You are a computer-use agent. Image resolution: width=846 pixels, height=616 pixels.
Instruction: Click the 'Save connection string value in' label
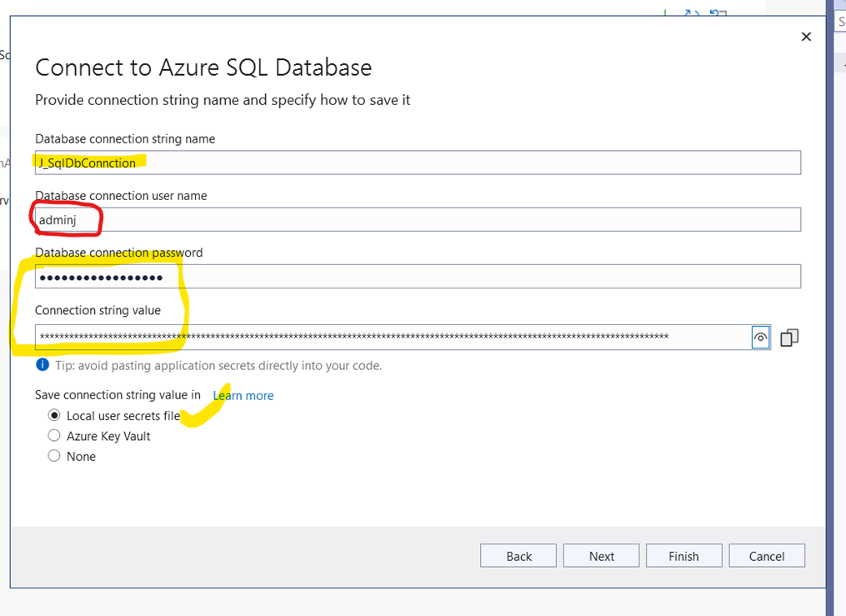(x=118, y=395)
